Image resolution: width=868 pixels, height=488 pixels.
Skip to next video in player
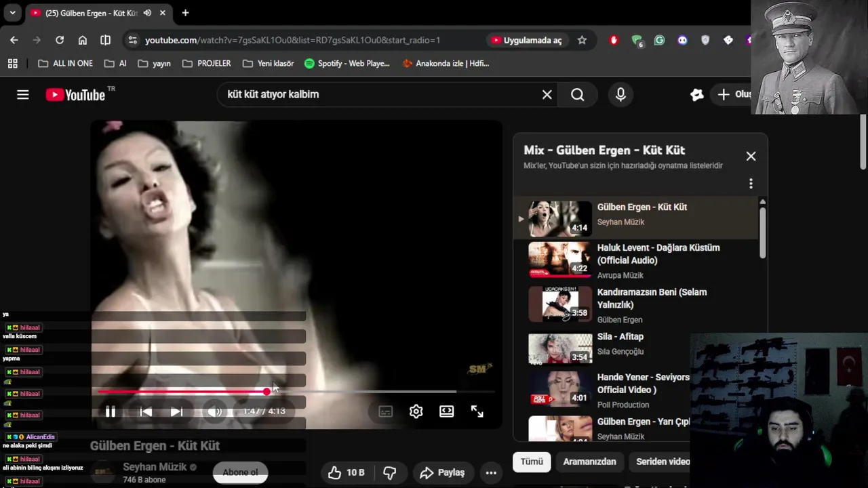(176, 411)
